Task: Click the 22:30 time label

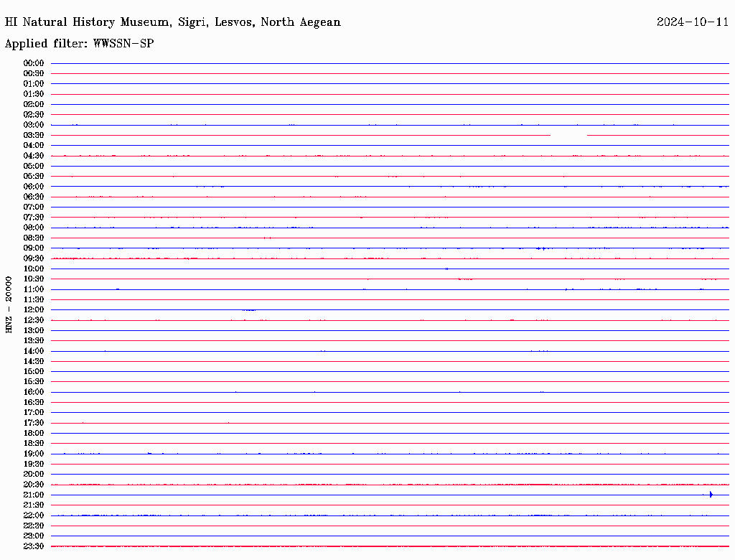Action: click(x=34, y=526)
